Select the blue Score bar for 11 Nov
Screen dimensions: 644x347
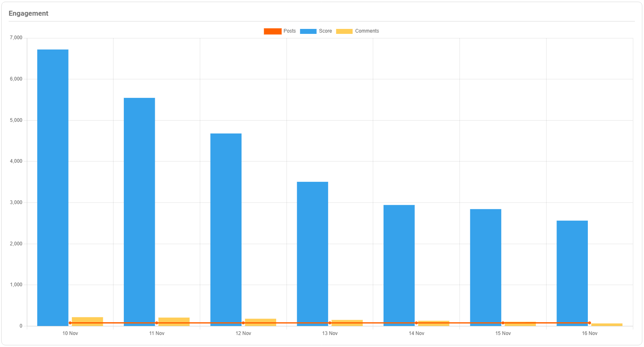(139, 211)
